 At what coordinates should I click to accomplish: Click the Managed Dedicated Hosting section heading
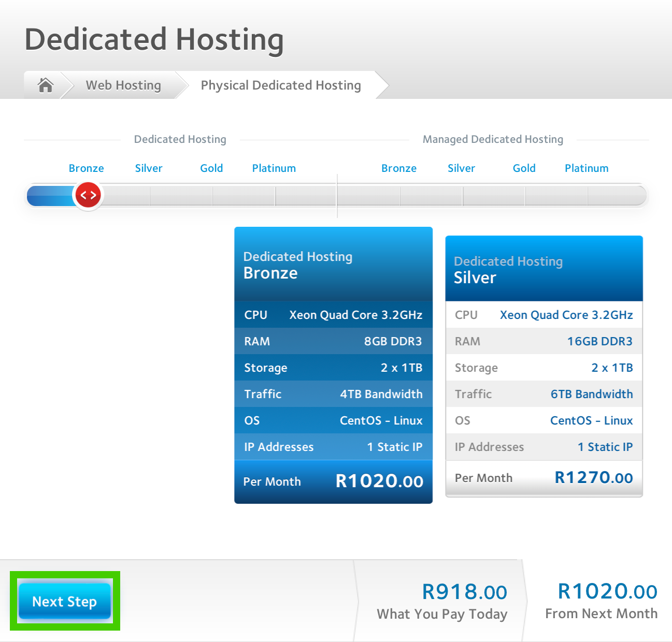(x=492, y=139)
